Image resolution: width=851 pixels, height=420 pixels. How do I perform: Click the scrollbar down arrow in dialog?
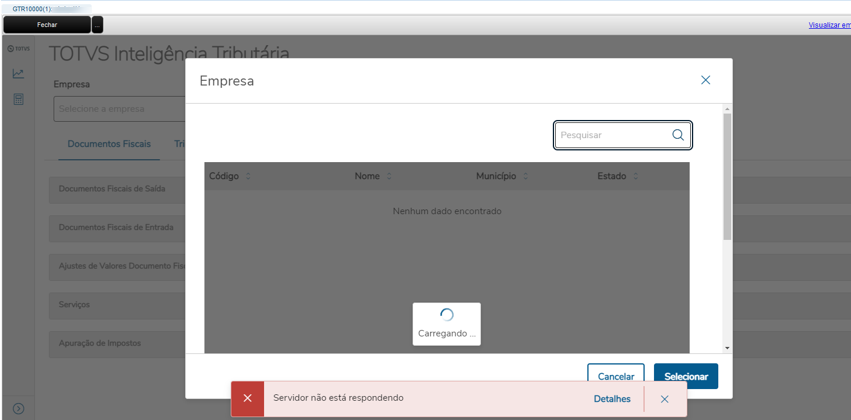coord(727,348)
